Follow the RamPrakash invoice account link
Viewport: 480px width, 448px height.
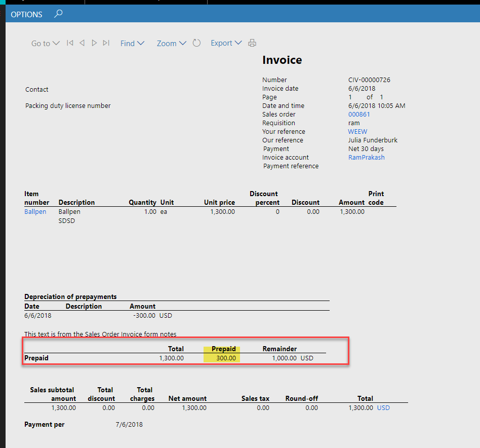click(366, 157)
